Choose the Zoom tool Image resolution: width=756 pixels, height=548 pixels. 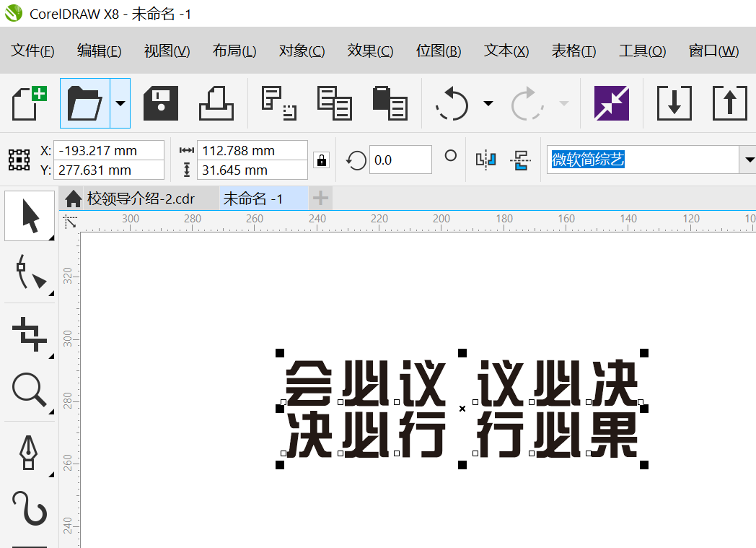click(x=29, y=390)
